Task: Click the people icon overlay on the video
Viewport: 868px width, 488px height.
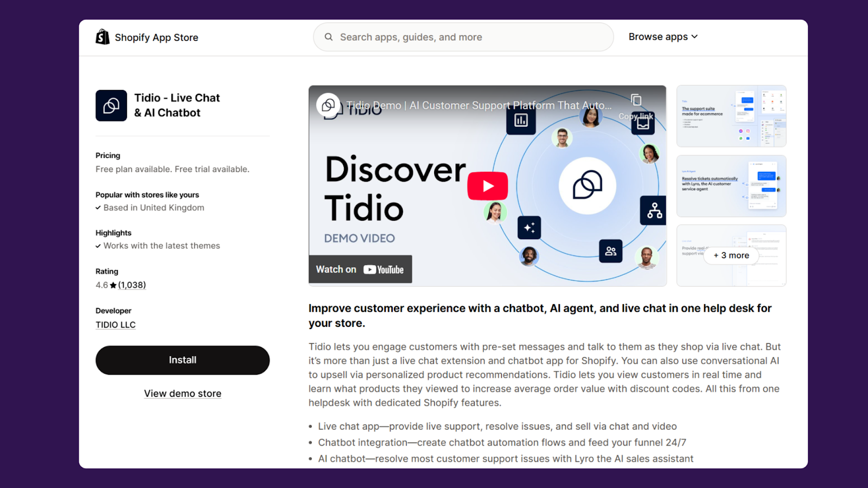Action: tap(610, 251)
